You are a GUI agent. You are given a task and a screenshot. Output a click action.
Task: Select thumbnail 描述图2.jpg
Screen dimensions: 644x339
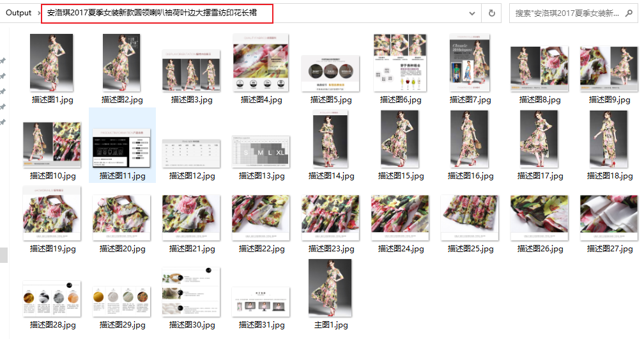(x=121, y=63)
